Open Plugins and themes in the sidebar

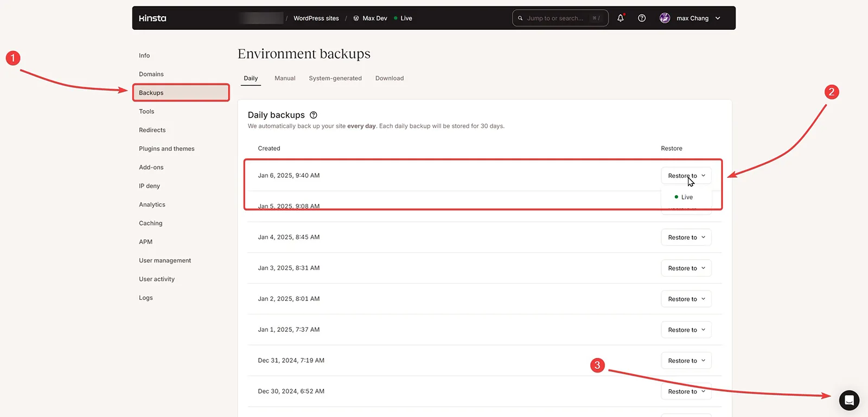point(167,149)
